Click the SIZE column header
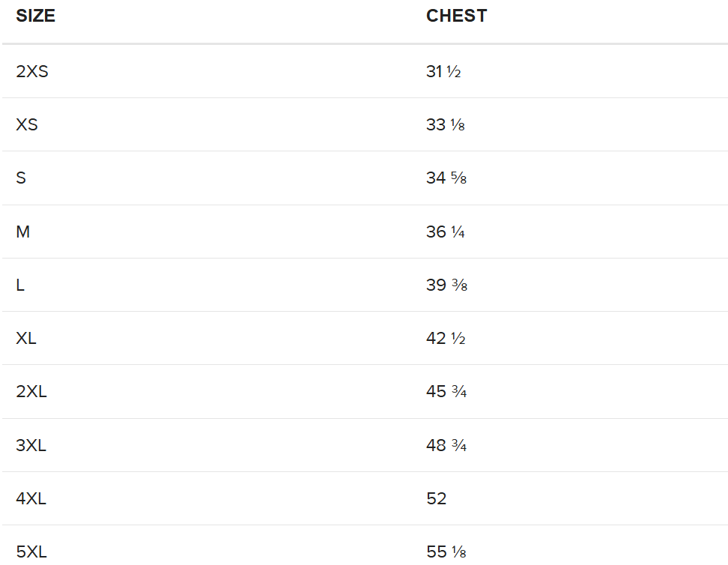Viewport: 728px width, 565px height. (35, 16)
